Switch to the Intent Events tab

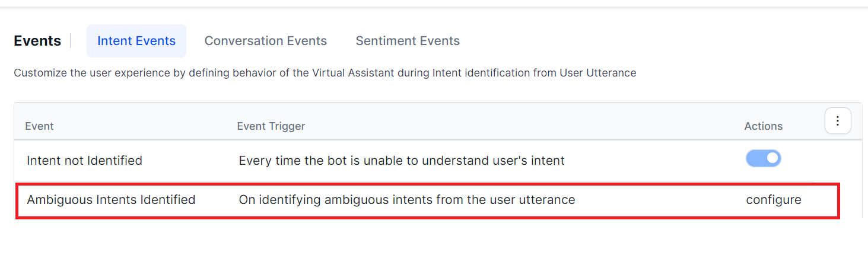coord(136,41)
